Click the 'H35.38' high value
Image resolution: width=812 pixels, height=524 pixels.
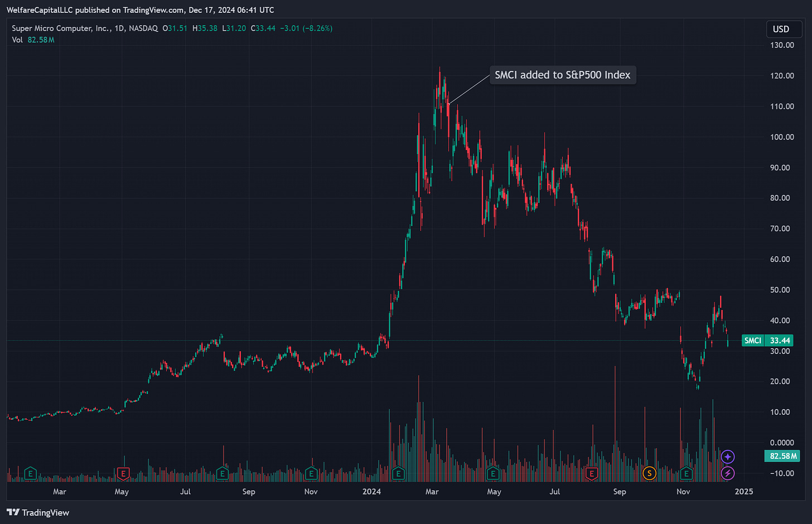[205, 28]
